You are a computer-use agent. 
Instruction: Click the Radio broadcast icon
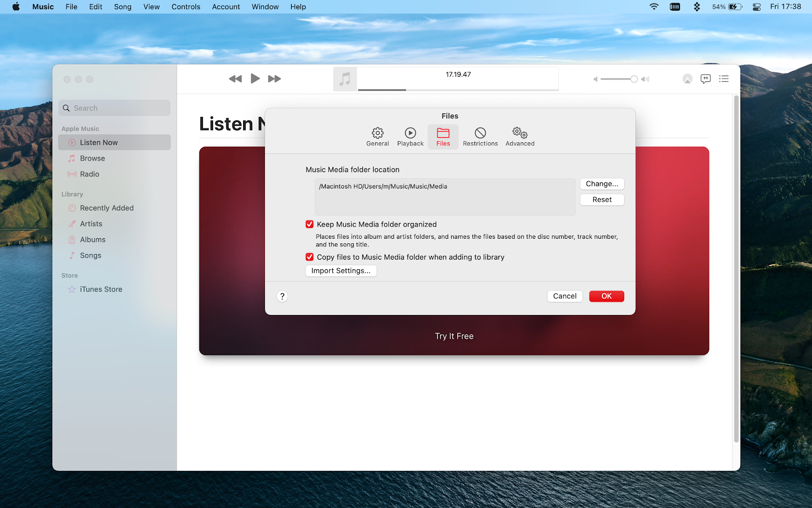72,174
